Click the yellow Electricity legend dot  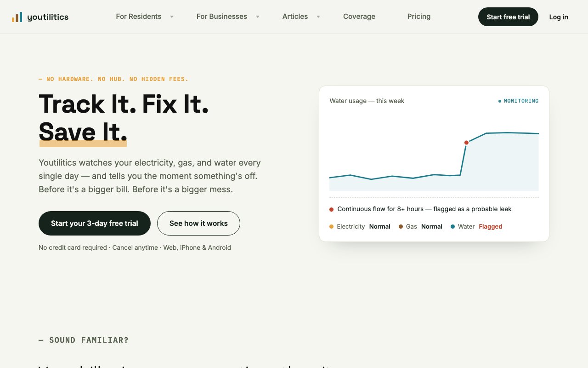point(332,226)
